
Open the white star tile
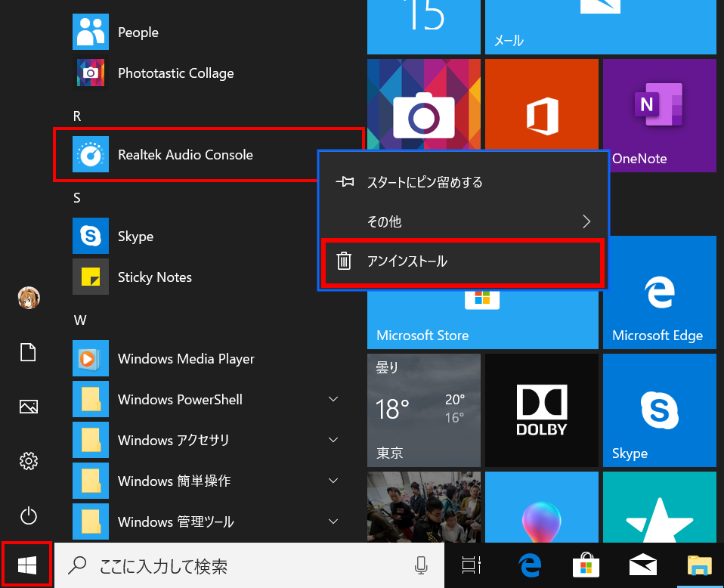[x=659, y=507]
